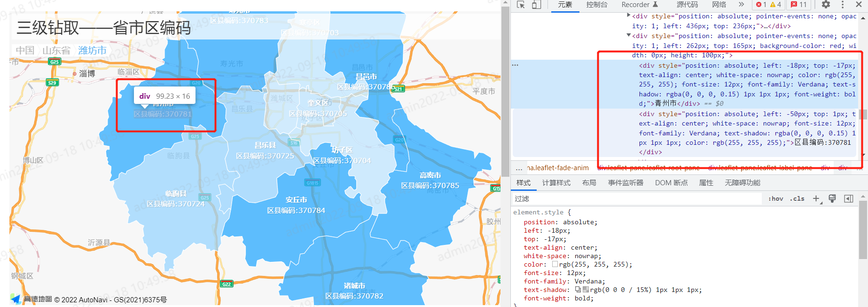Click the 中国 breadcrumb link
Image resolution: width=868 pixels, height=307 pixels.
25,50
